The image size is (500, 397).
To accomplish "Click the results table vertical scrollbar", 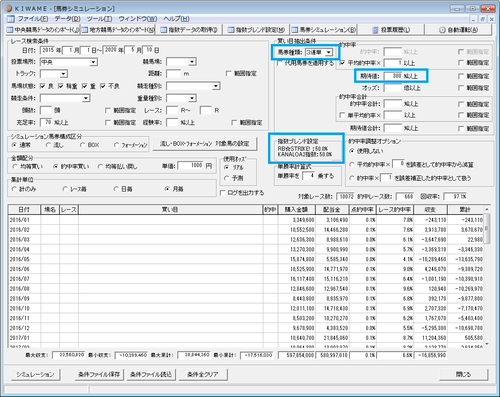I will (487, 277).
